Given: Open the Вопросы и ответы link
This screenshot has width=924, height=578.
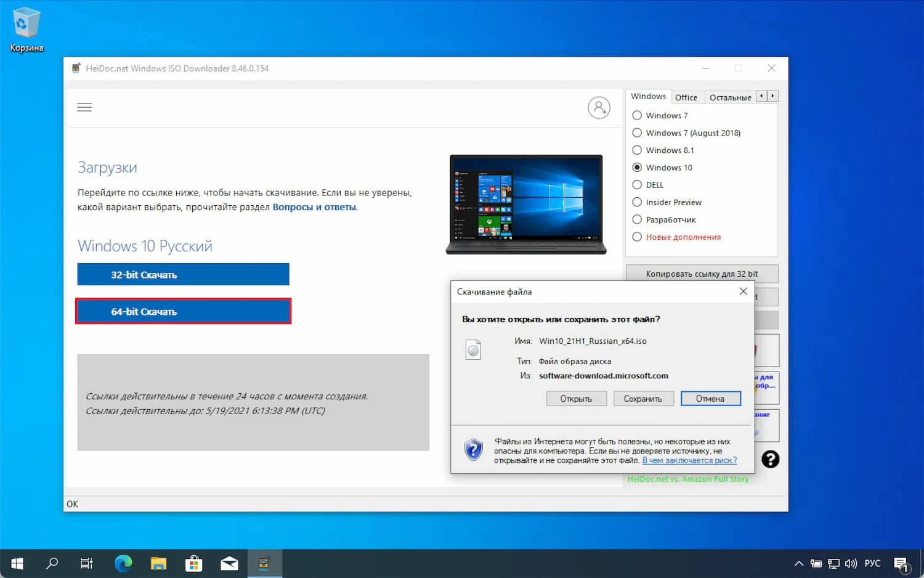Looking at the screenshot, I should pos(314,207).
